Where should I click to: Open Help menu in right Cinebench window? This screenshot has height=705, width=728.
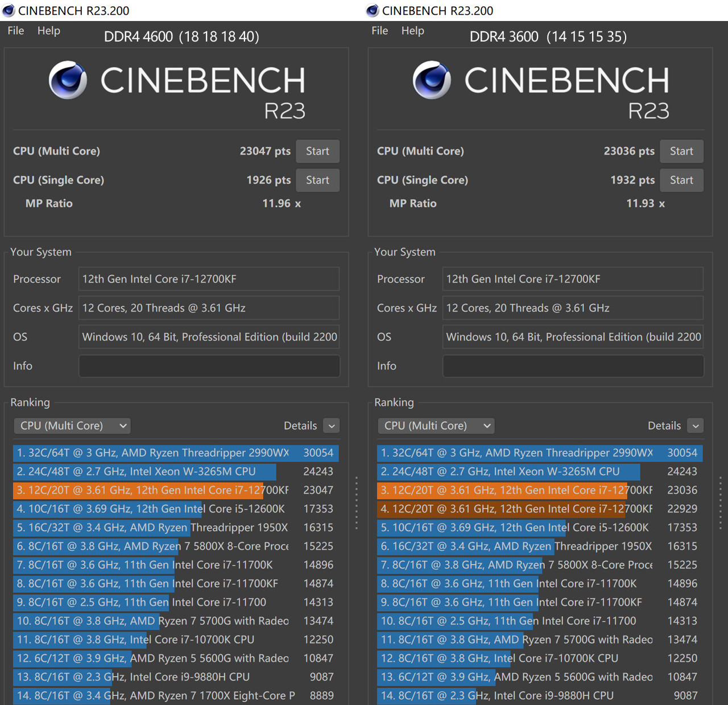(x=412, y=31)
